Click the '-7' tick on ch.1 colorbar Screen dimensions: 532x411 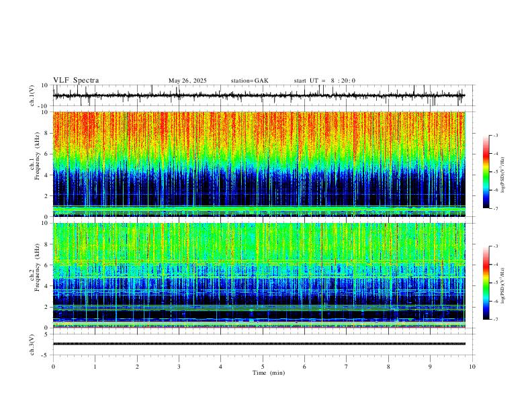coord(495,209)
